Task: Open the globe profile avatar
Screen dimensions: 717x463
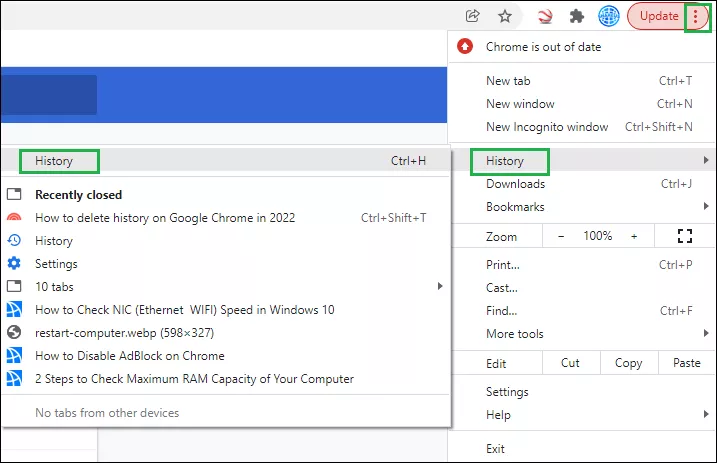Action: [x=609, y=16]
